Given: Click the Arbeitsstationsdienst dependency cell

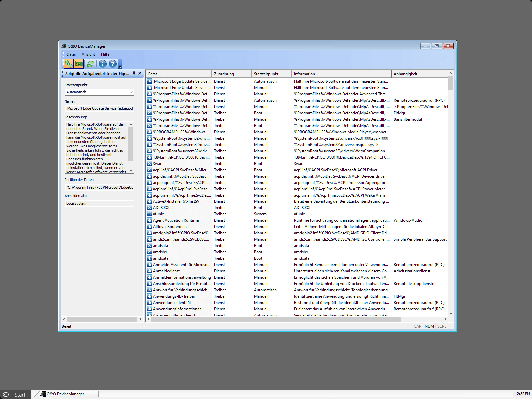Looking at the screenshot, I should click(x=412, y=271).
